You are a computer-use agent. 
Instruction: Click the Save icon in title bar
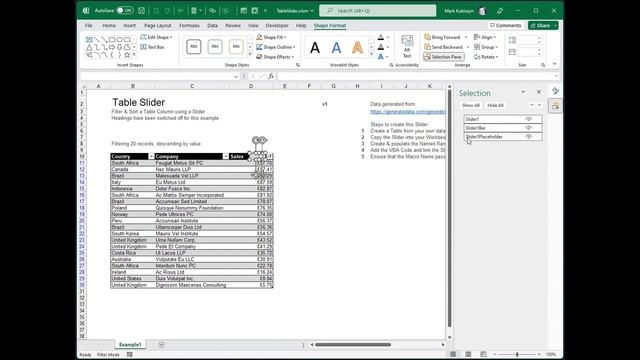pos(141,11)
